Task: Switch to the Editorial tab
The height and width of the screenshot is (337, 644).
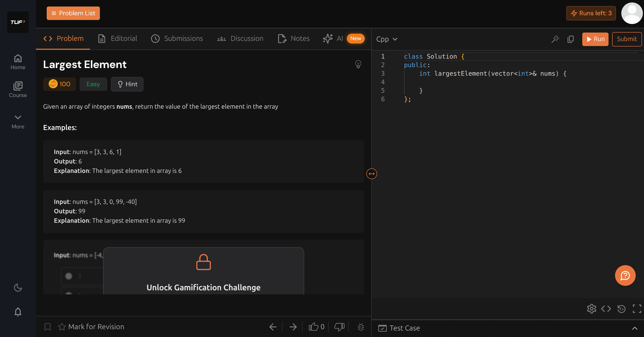Action: [118, 38]
